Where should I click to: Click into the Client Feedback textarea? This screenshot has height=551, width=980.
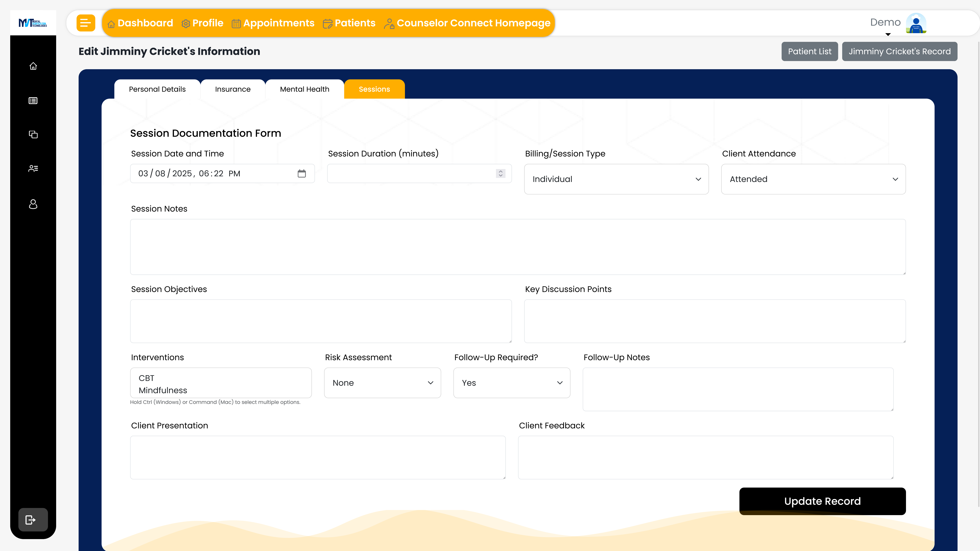click(706, 457)
